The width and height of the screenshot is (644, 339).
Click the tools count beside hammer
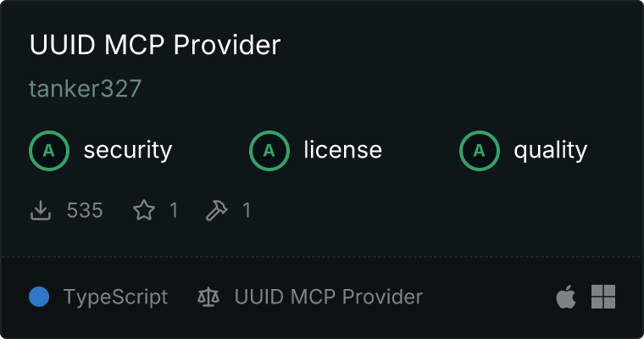pos(247,210)
